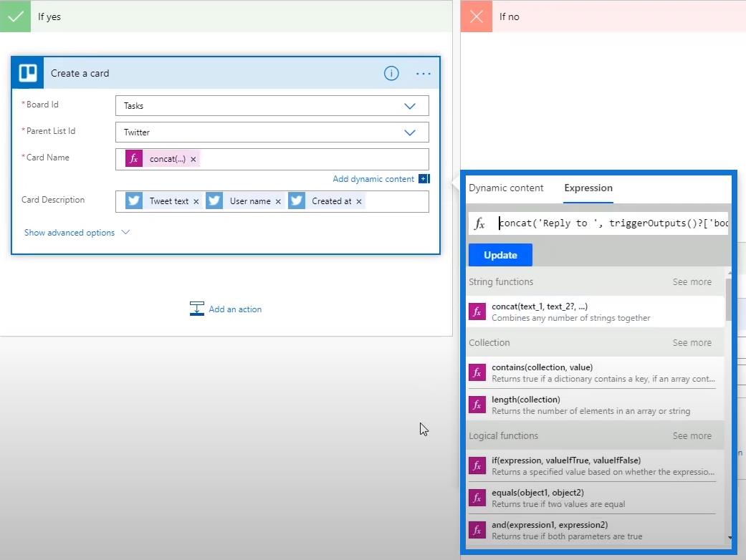Click the fx icon next to and function

477,531
